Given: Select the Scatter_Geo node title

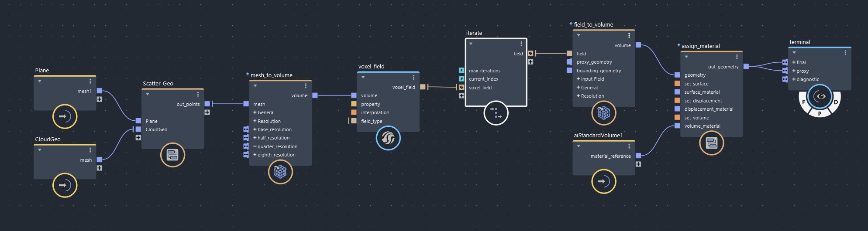Looking at the screenshot, I should pos(158,84).
